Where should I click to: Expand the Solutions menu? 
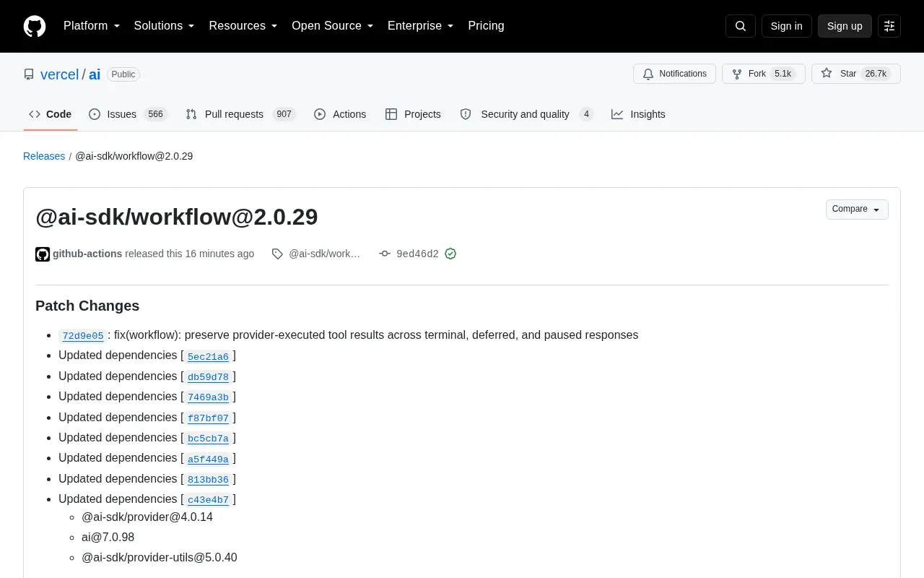coord(165,26)
